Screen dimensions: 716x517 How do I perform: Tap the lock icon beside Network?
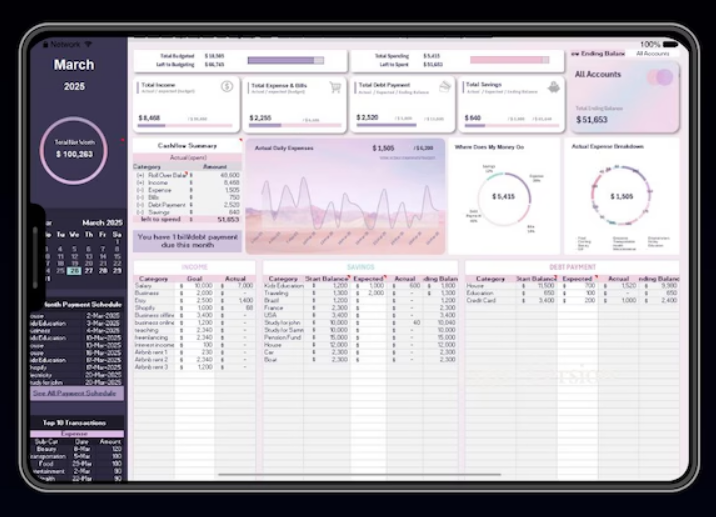46,44
